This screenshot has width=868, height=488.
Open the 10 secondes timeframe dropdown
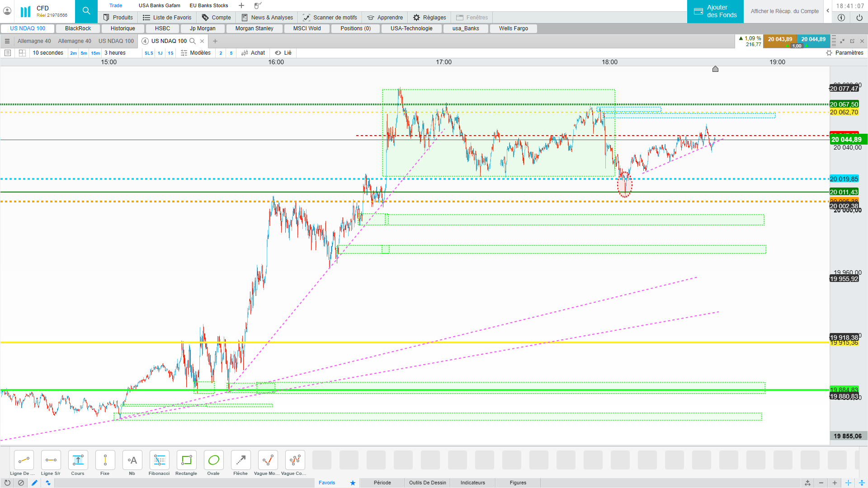tap(48, 53)
